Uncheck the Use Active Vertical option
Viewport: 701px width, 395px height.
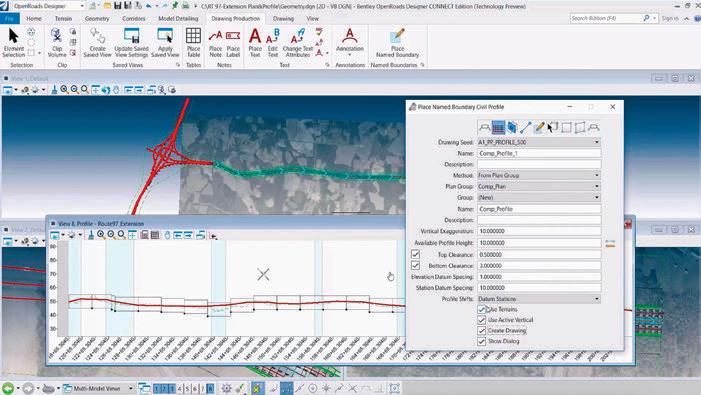[481, 320]
